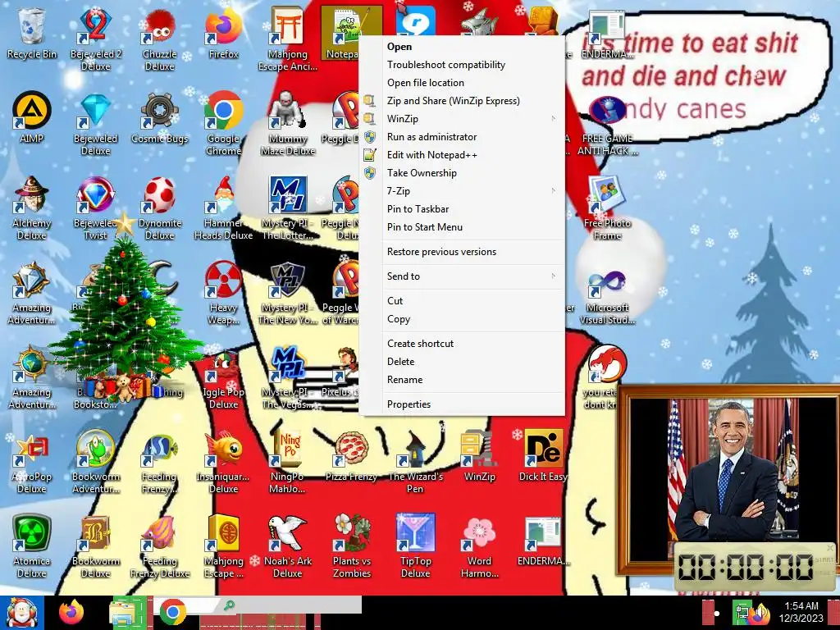
Task: Open Firefox from the taskbar
Action: (x=71, y=612)
